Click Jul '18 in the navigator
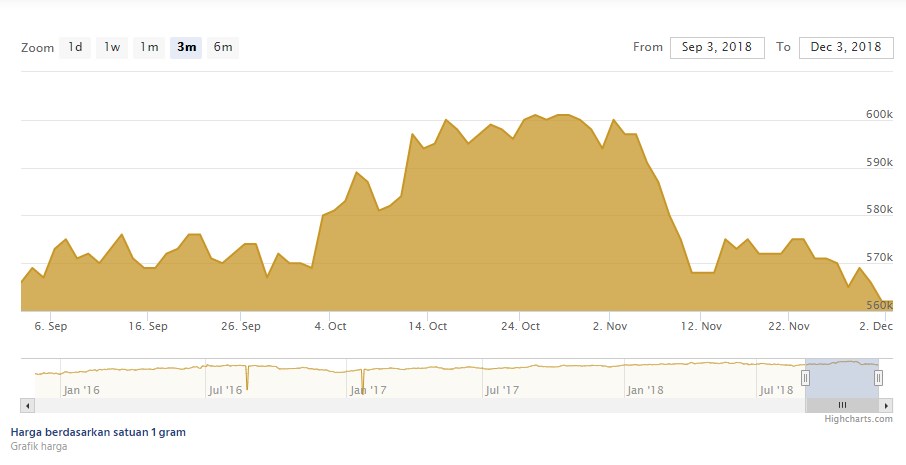This screenshot has width=906, height=465. pos(777,390)
